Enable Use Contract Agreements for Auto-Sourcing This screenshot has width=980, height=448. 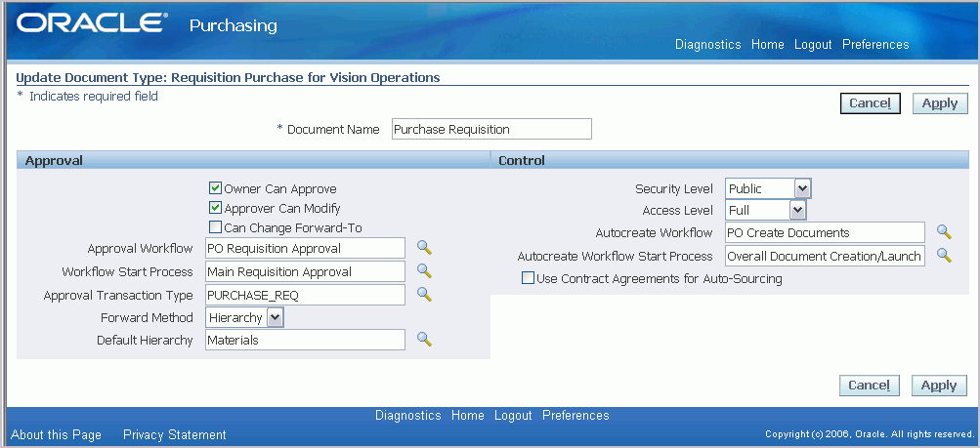click(528, 278)
